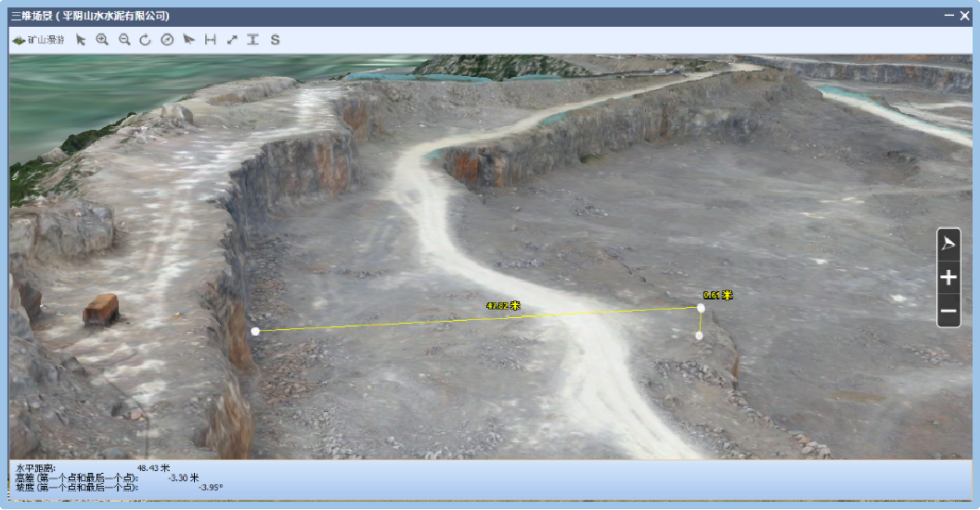This screenshot has width=980, height=510.
Task: Select the horizontal distance measure tool
Action: pyautogui.click(x=210, y=40)
